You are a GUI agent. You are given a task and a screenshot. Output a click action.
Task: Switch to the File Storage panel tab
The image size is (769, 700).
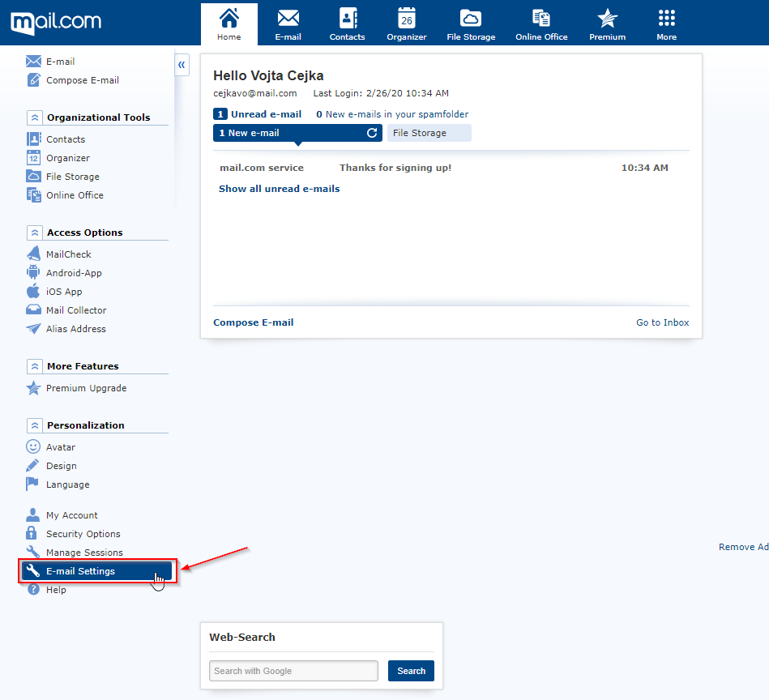(429, 133)
